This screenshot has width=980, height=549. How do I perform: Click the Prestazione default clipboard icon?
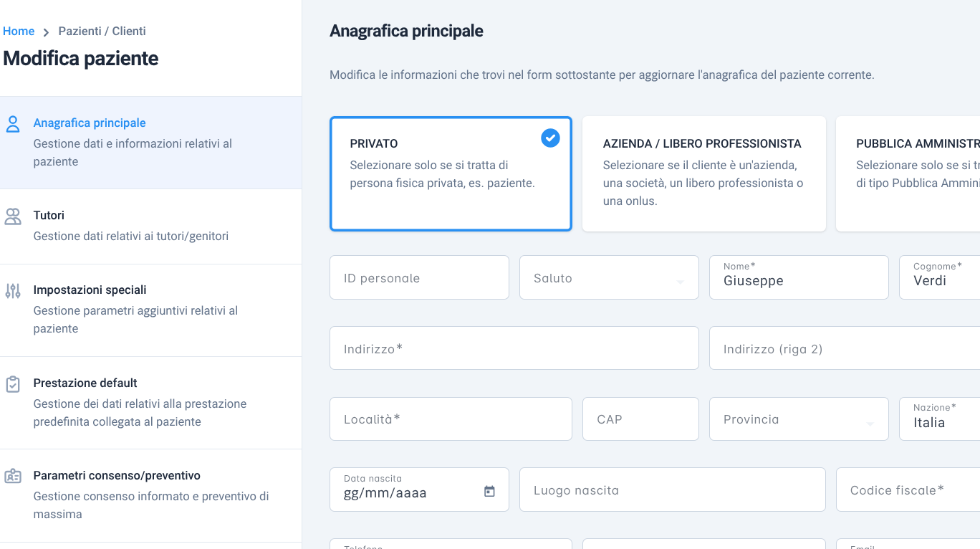(13, 384)
